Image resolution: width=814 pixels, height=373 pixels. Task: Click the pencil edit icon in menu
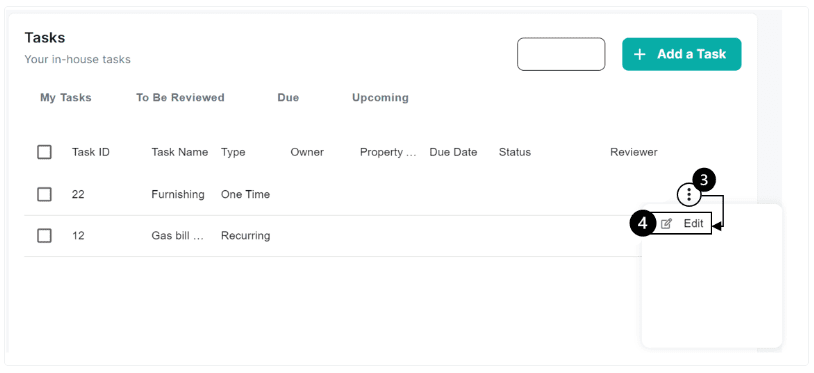pos(667,224)
